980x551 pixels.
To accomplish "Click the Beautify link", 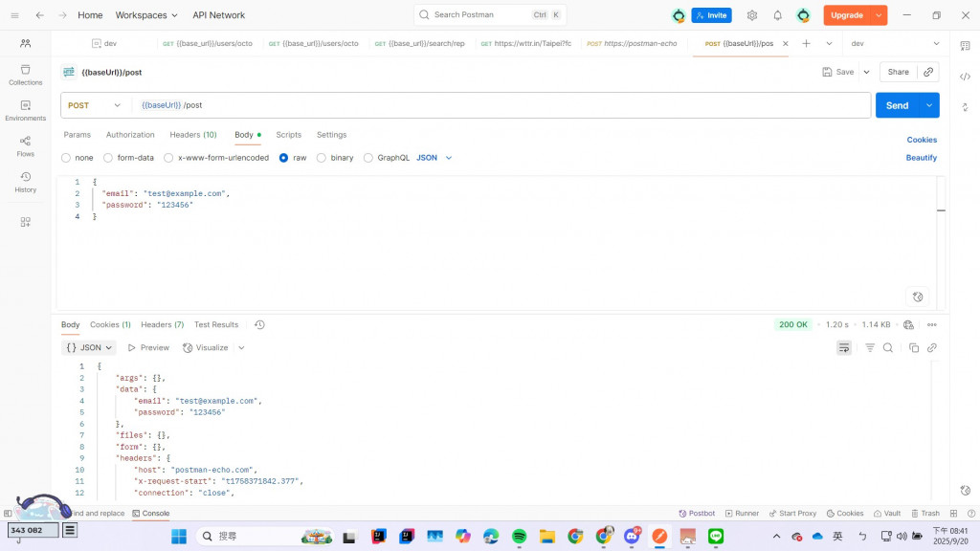I will coord(922,158).
